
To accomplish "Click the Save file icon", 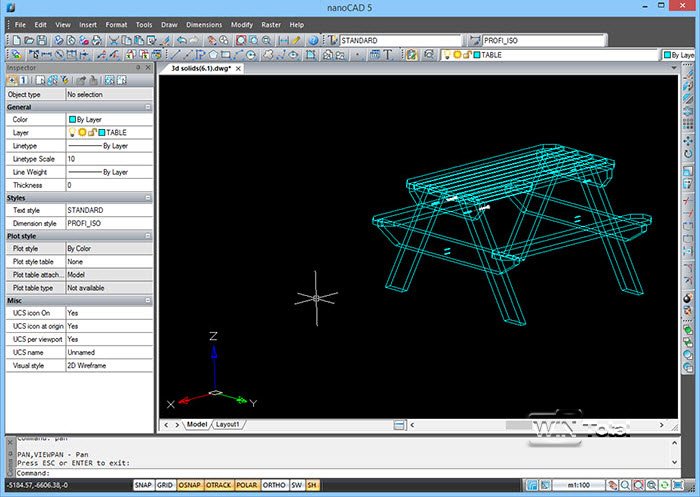I will pos(42,40).
